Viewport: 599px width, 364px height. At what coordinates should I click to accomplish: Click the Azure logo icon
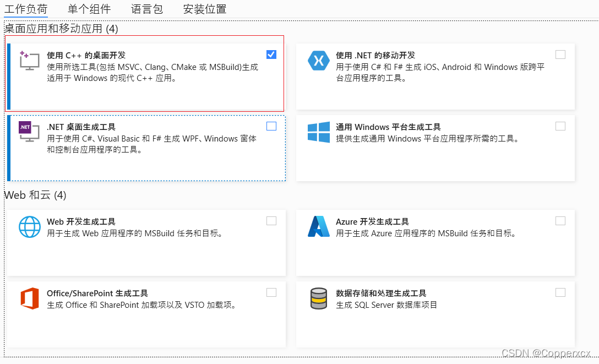click(319, 226)
